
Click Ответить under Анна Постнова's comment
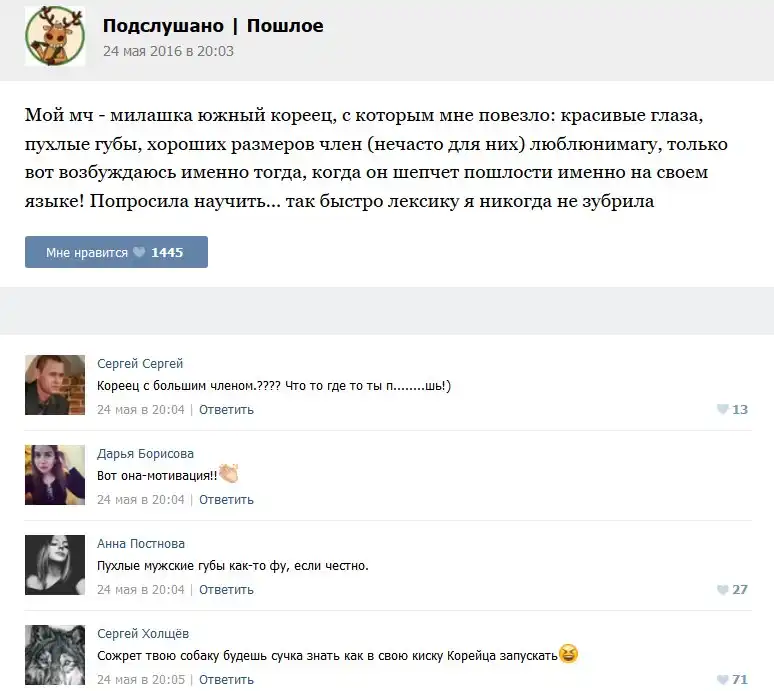coord(227,589)
